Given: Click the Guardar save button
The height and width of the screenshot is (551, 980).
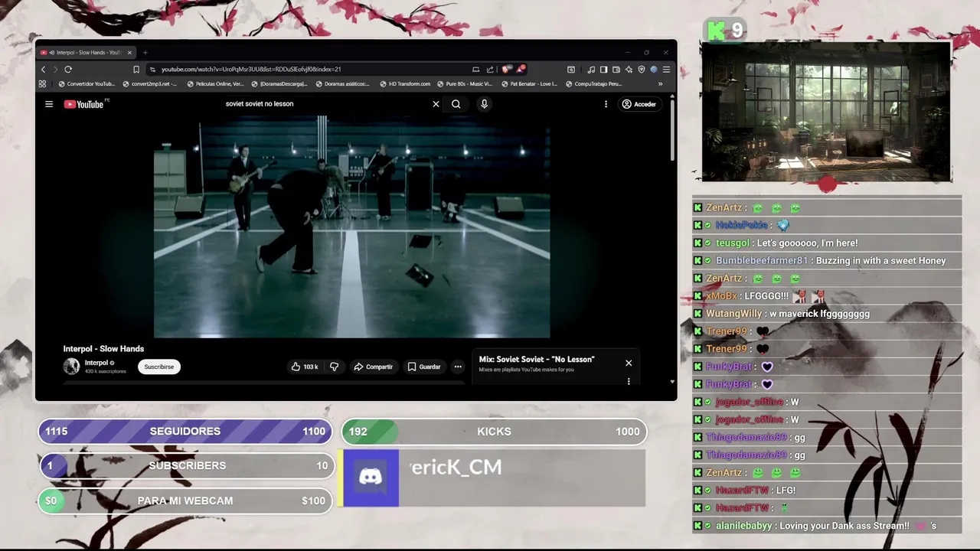Looking at the screenshot, I should (x=424, y=367).
